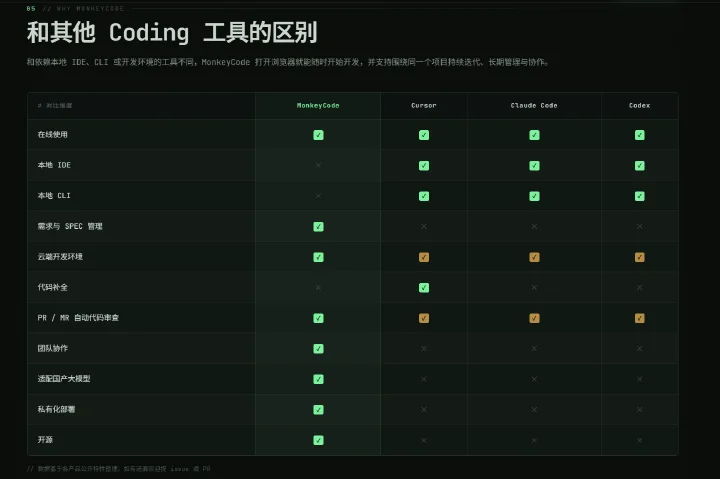This screenshot has width=720, height=479.
Task: Click MonkeyCode's check in 私有化部署 row
Action: coord(318,410)
